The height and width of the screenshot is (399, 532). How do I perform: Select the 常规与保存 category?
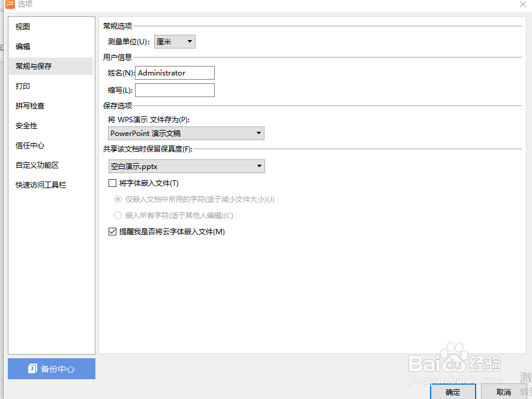click(x=51, y=66)
